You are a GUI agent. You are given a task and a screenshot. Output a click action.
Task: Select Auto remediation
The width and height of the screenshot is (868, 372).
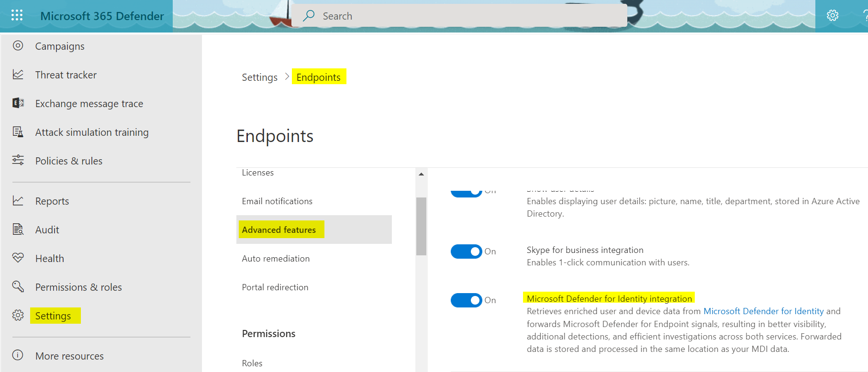coord(276,259)
